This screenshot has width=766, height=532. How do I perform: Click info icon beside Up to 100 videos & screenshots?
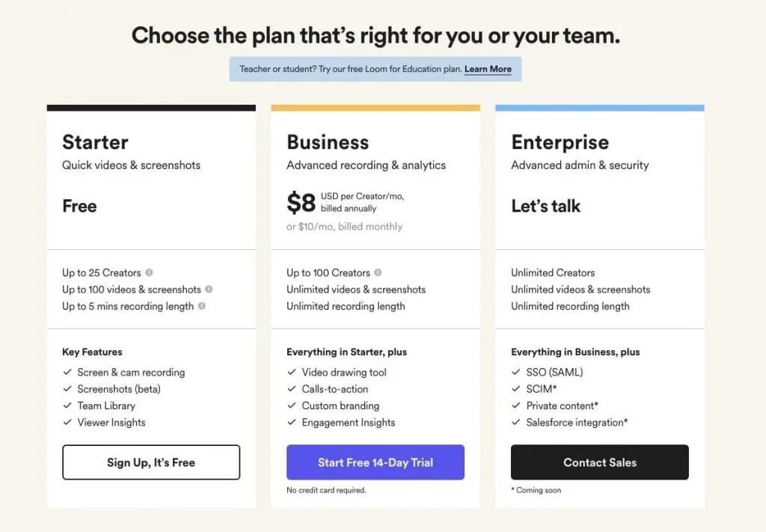click(x=209, y=290)
